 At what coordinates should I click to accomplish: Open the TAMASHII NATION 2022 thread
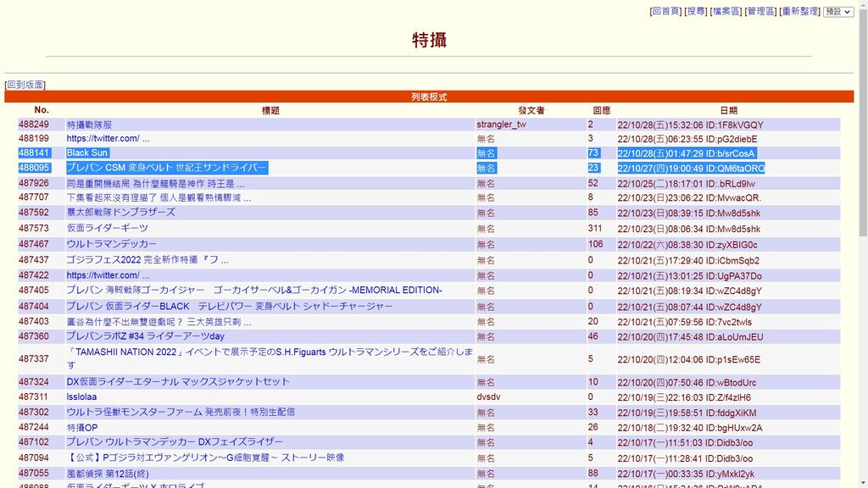(x=270, y=358)
